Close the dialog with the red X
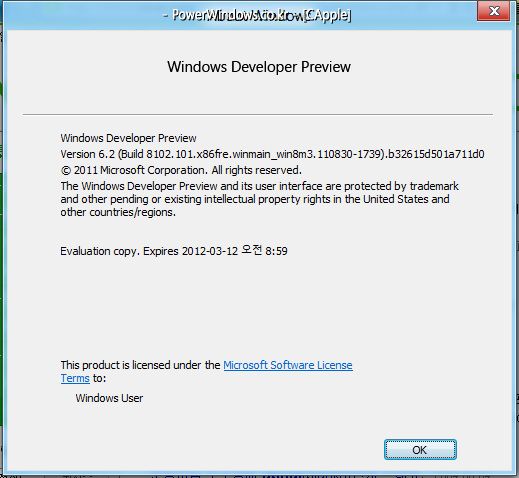 pos(493,11)
